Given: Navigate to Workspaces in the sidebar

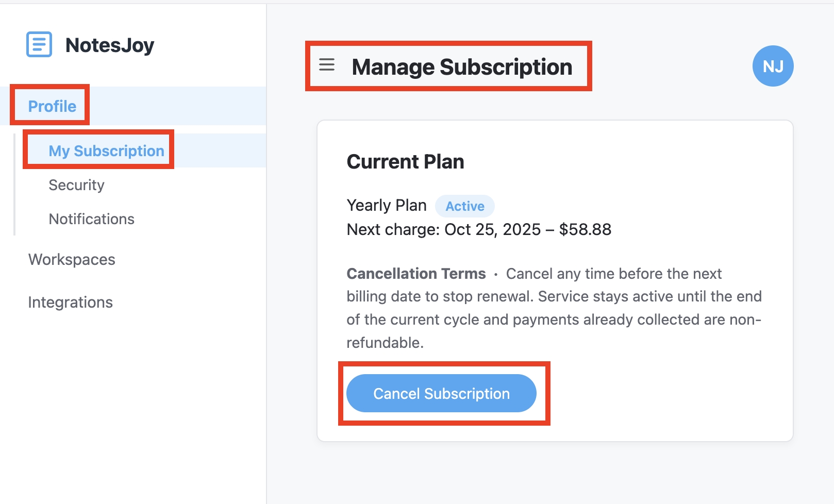Looking at the screenshot, I should click(72, 259).
